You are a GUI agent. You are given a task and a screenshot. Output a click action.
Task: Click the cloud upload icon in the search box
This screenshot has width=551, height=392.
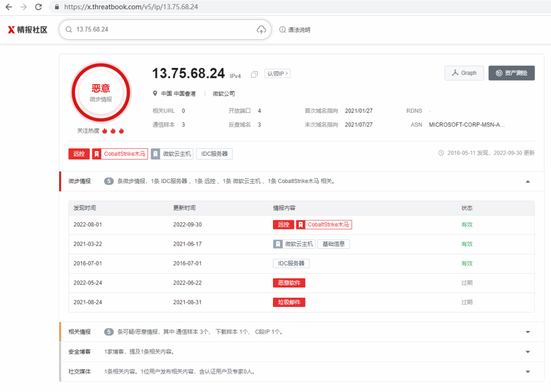[261, 30]
